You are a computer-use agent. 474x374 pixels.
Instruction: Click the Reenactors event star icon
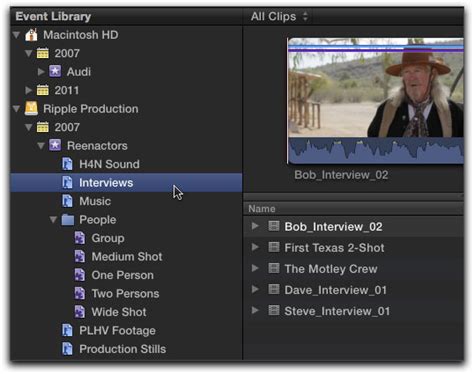point(55,145)
